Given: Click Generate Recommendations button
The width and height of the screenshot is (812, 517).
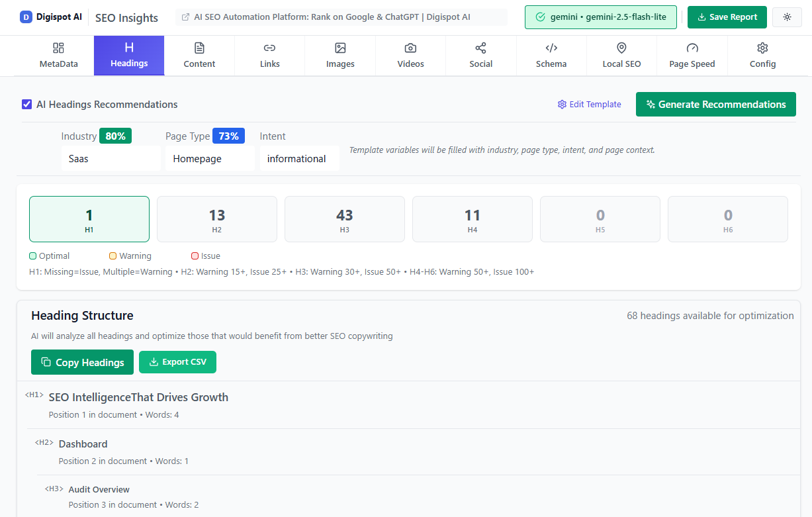Looking at the screenshot, I should click(x=716, y=105).
